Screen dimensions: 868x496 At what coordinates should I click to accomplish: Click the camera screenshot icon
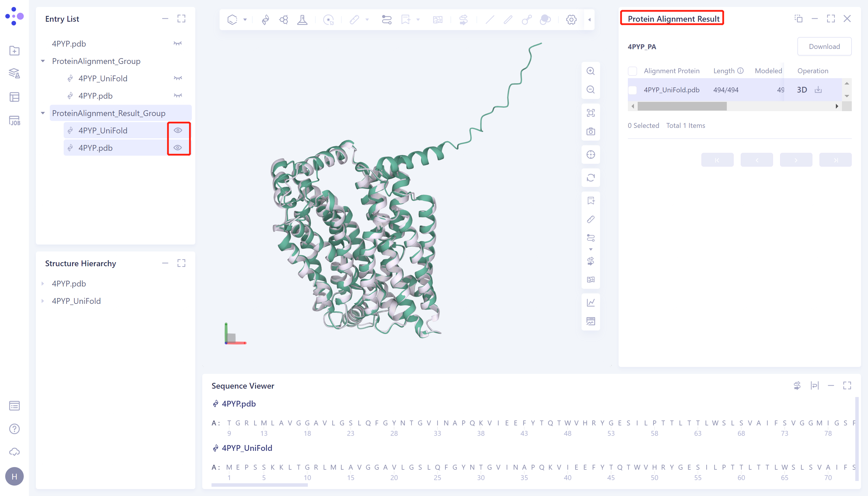click(x=591, y=131)
